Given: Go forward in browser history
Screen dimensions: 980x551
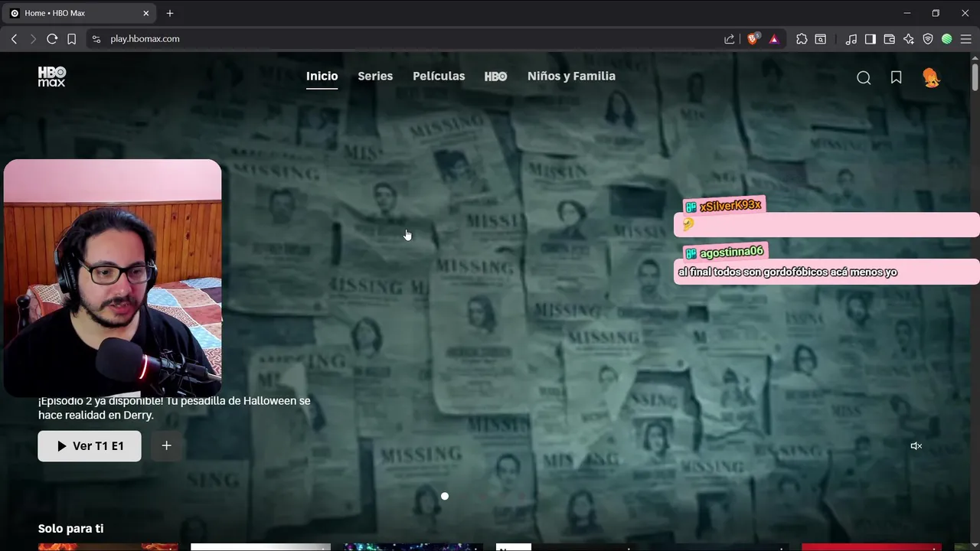Looking at the screenshot, I should click(x=33, y=39).
